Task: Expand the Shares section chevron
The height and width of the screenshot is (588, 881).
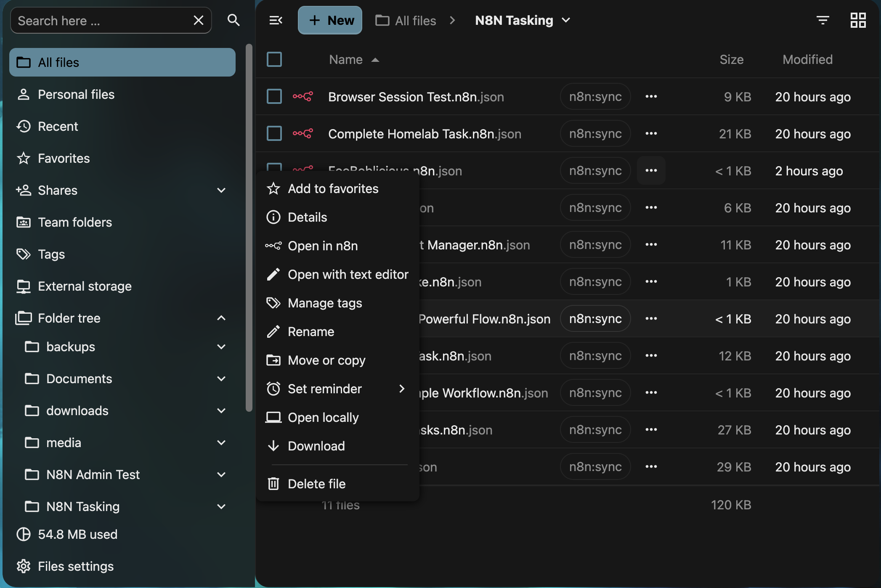Action: tap(221, 190)
